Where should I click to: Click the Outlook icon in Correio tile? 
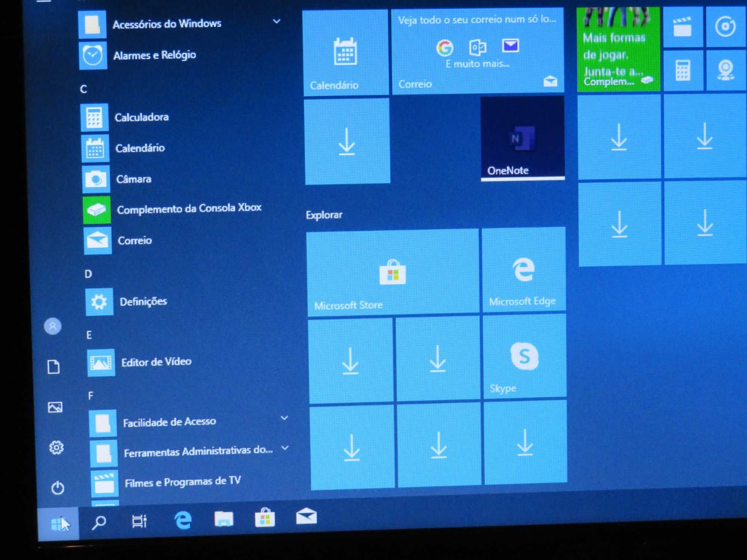point(477,47)
